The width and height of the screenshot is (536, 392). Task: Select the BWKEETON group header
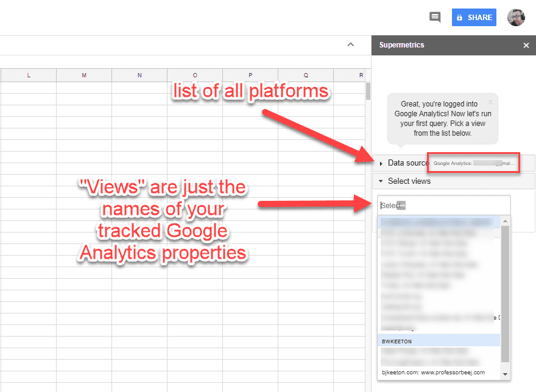pyautogui.click(x=413, y=341)
